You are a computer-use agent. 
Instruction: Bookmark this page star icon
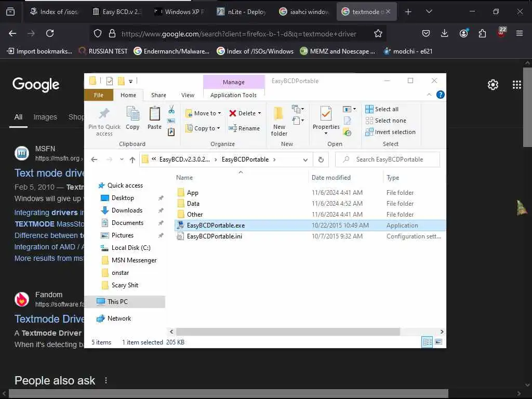[x=378, y=33]
